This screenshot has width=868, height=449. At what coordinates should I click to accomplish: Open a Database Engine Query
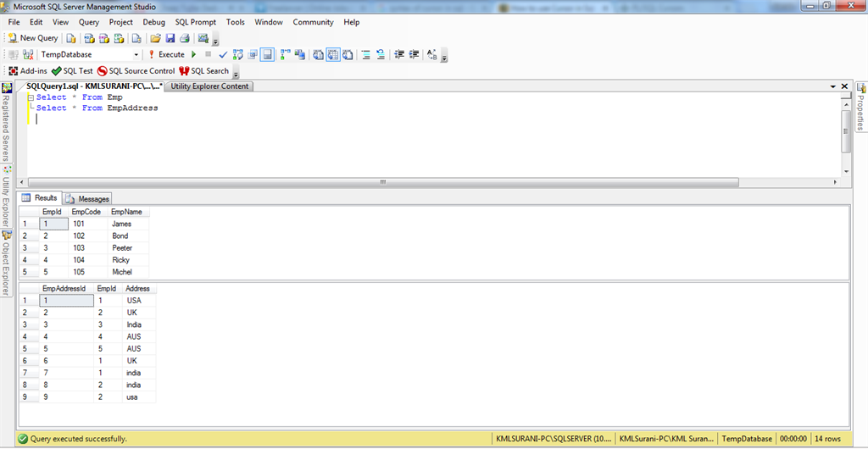71,38
